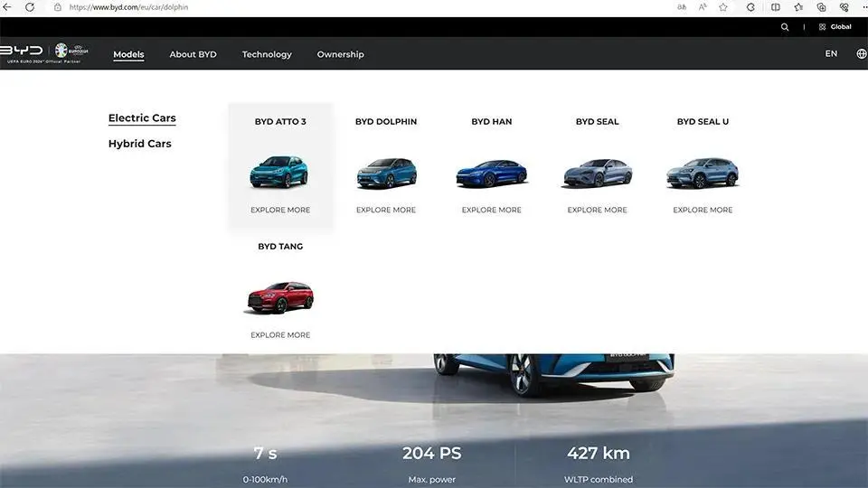The image size is (868, 488).
Task: Open the Collections icon in toolbar
Action: [x=822, y=7]
